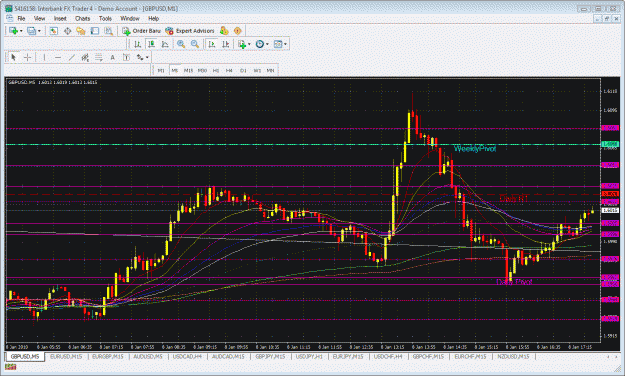Switch chart to M15 timeframe
Viewport: 625px width, 376px height.
(x=188, y=70)
